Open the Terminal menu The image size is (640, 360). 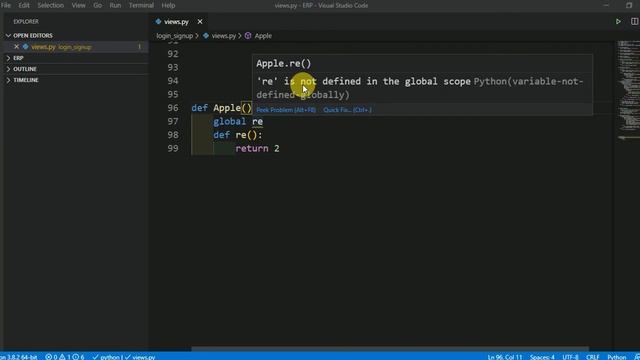[141, 5]
